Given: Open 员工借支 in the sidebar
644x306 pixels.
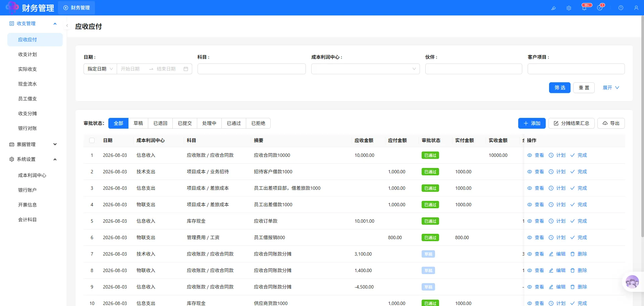Looking at the screenshot, I should [x=35, y=99].
